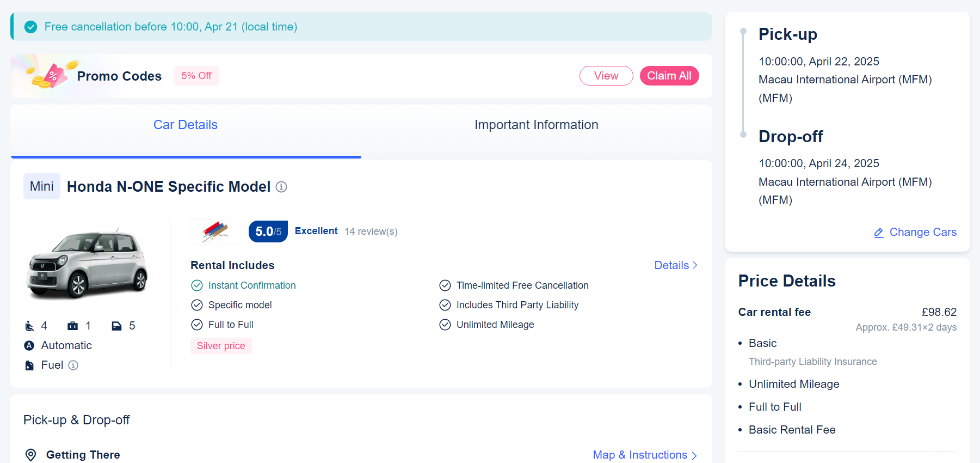This screenshot has width=980, height=463.
Task: Click the location pin icon beside Getting There
Action: [31, 455]
